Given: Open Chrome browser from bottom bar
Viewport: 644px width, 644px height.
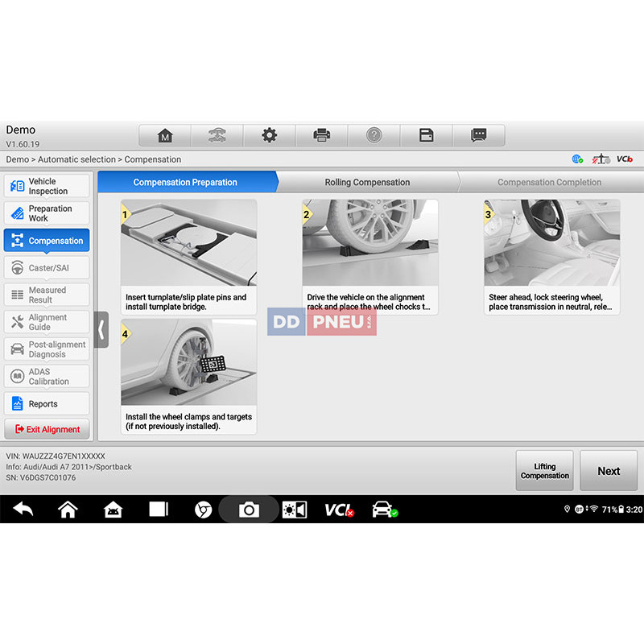Looking at the screenshot, I should pos(204,510).
